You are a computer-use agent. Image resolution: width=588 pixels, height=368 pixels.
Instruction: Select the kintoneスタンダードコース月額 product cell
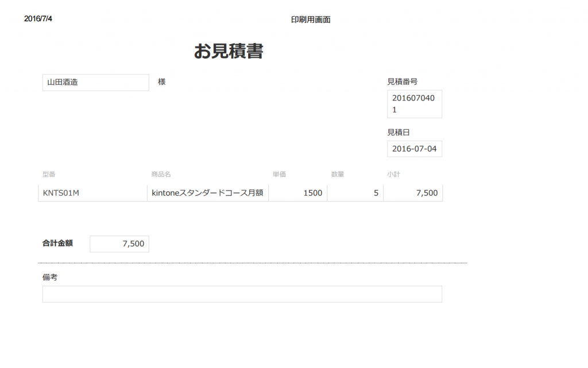tap(208, 193)
